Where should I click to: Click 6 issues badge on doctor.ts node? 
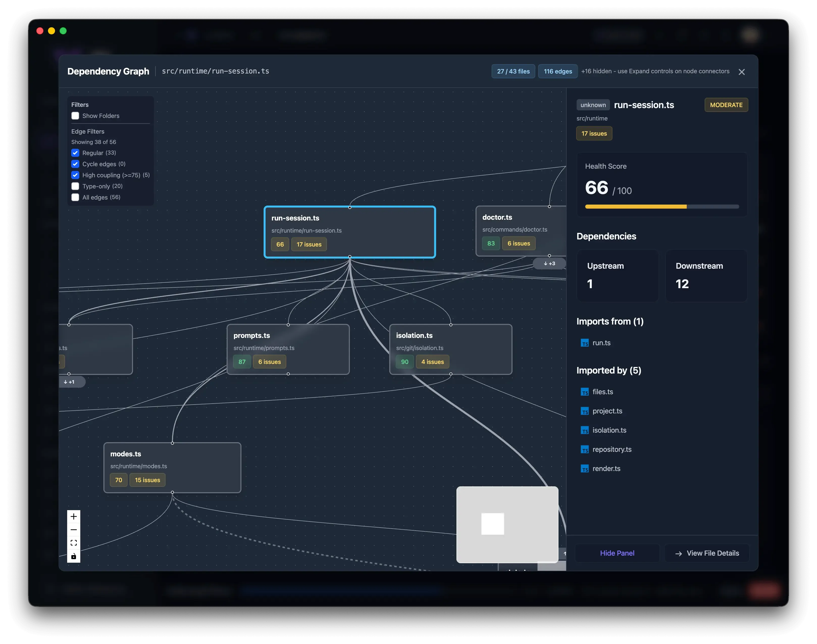519,243
